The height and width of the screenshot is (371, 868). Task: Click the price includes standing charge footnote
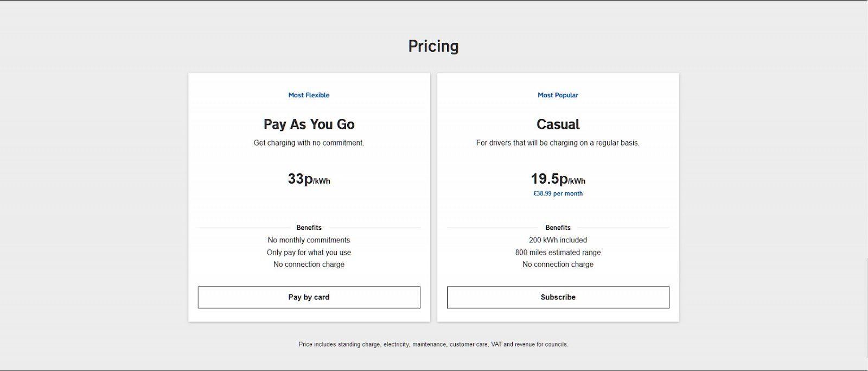click(433, 344)
